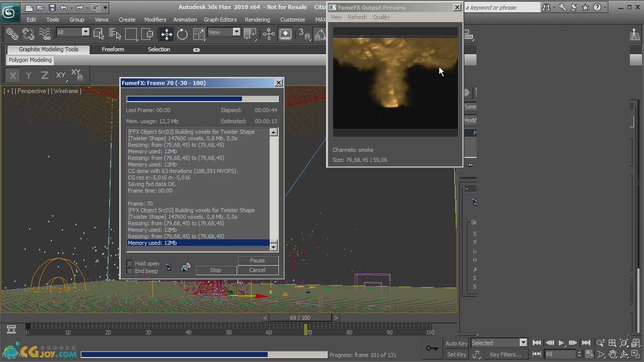Image resolution: width=644 pixels, height=362 pixels.
Task: Click the Zoom viewport icon
Action: coord(601,343)
